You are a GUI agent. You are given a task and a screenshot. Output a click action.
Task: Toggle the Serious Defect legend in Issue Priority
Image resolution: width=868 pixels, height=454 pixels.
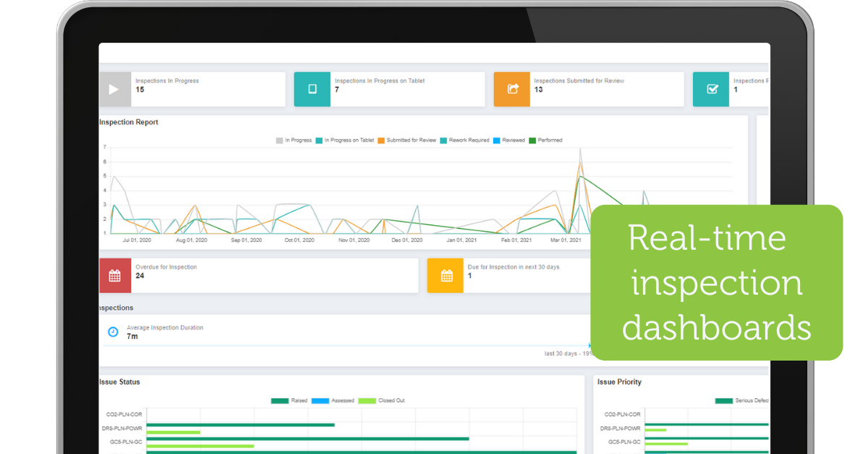pyautogui.click(x=741, y=400)
